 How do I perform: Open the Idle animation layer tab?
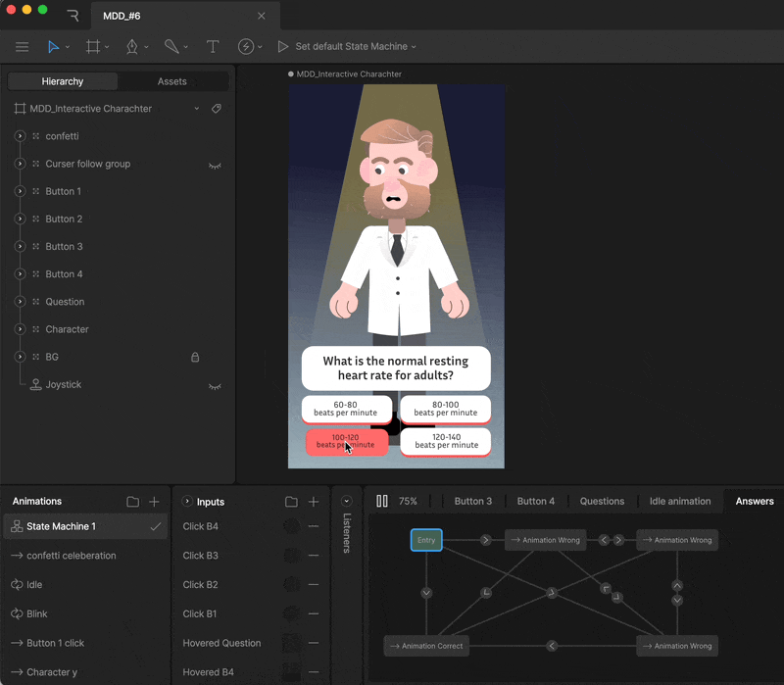click(679, 501)
